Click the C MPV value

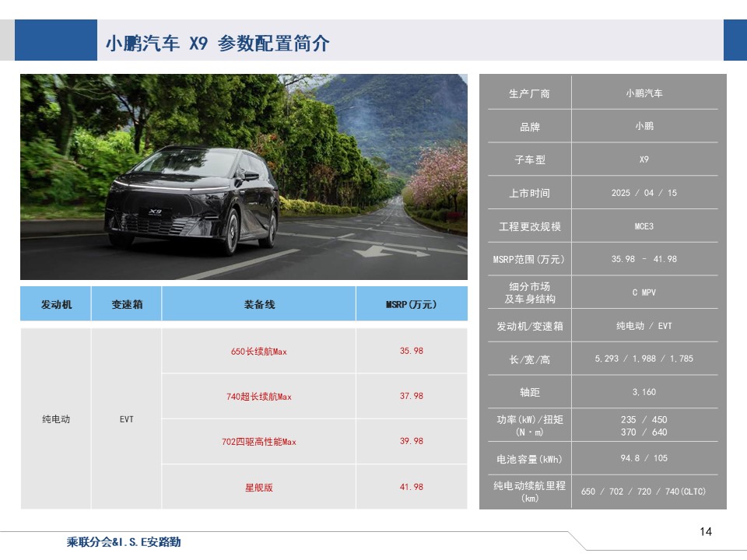pyautogui.click(x=644, y=292)
